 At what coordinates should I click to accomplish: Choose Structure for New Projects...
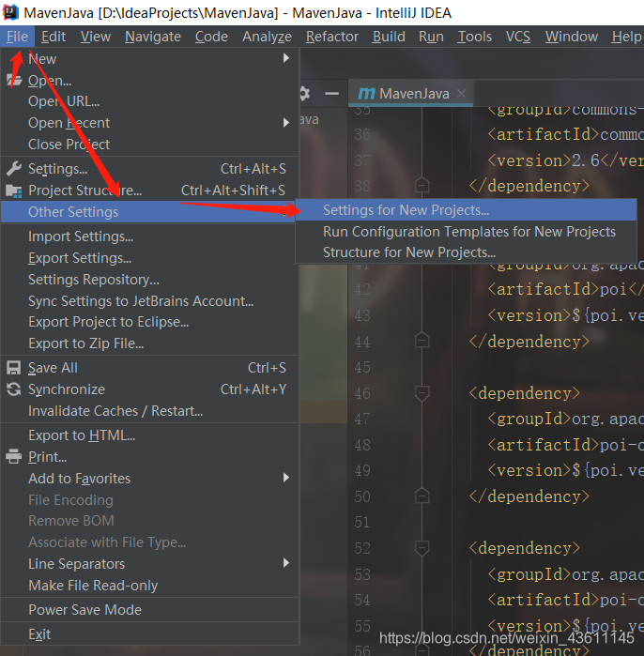[467, 252]
